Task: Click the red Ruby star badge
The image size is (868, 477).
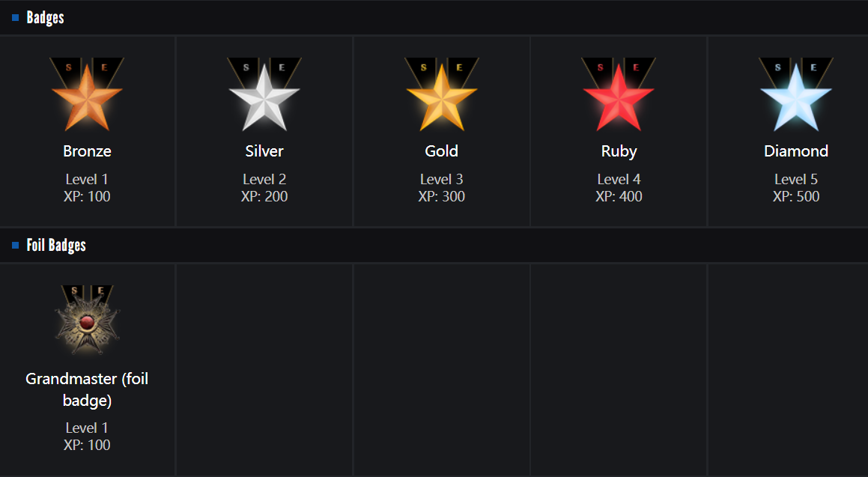Action: click(619, 95)
